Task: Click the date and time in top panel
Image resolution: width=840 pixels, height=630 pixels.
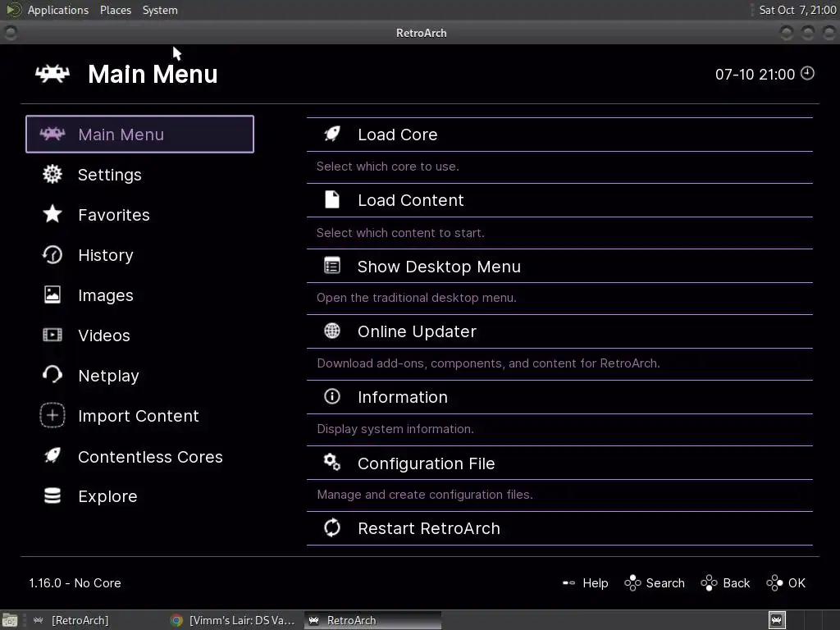Action: pyautogui.click(x=797, y=10)
